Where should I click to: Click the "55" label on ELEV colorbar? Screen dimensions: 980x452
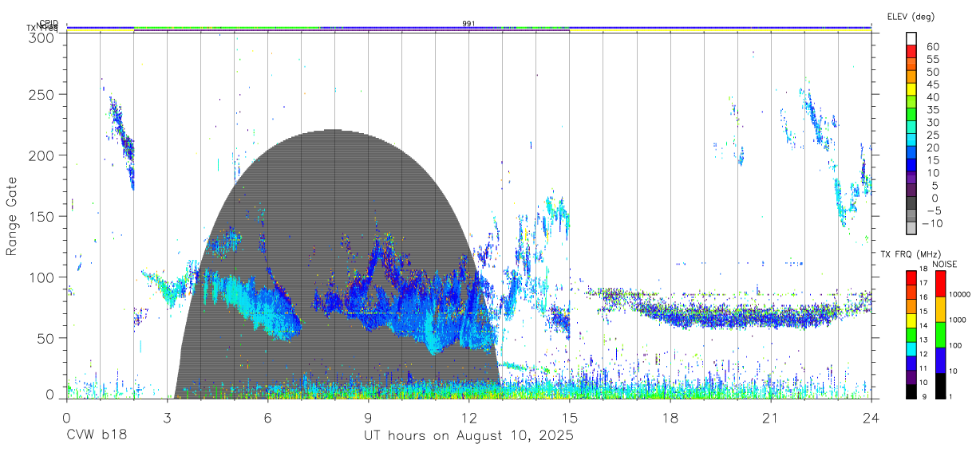tap(932, 60)
